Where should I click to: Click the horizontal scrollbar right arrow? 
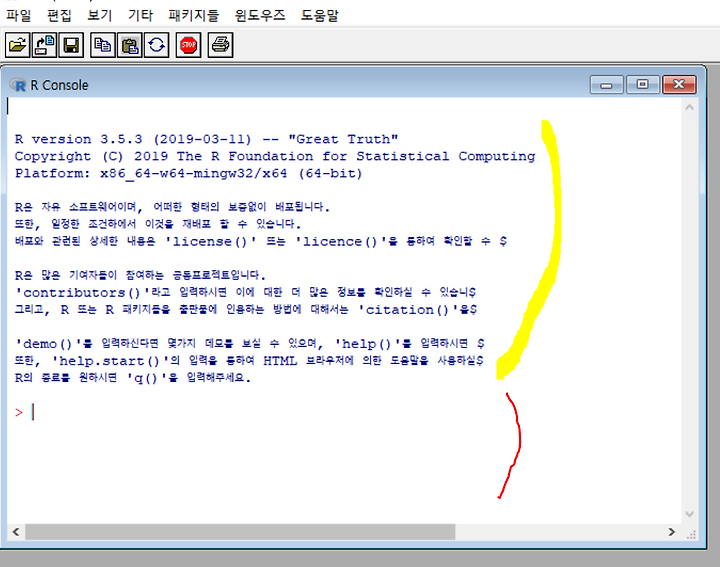[x=672, y=532]
